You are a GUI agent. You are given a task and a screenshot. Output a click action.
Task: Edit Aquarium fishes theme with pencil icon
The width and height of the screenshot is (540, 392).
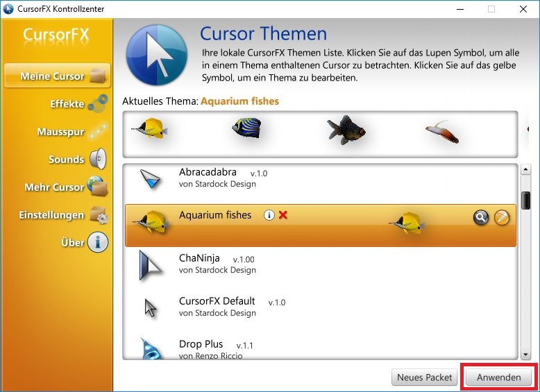click(502, 218)
